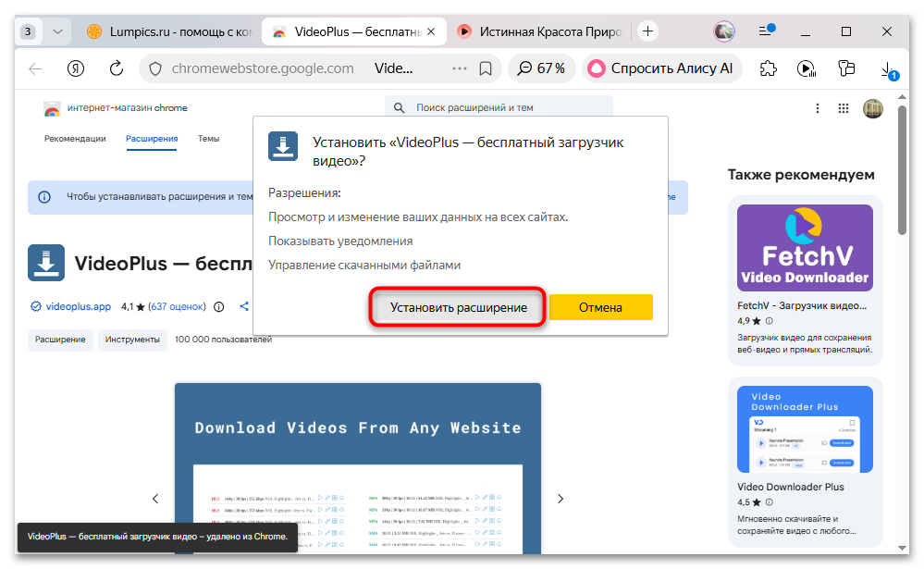Click the Расширение category chip

pyautogui.click(x=60, y=340)
